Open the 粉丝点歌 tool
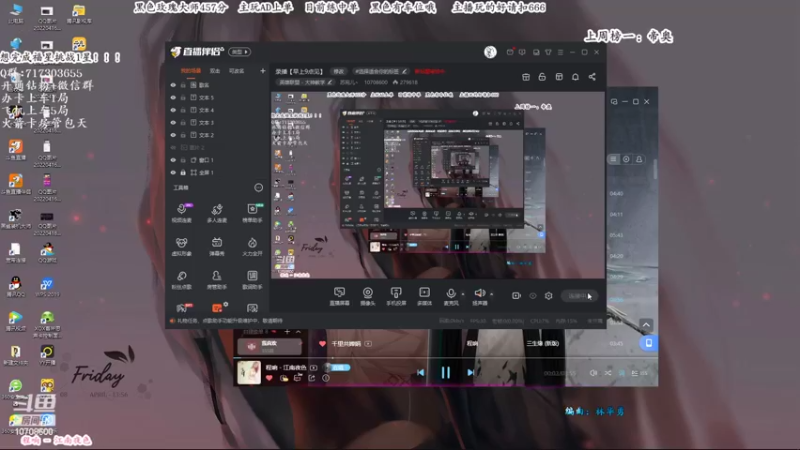800x450 pixels. pos(182,280)
